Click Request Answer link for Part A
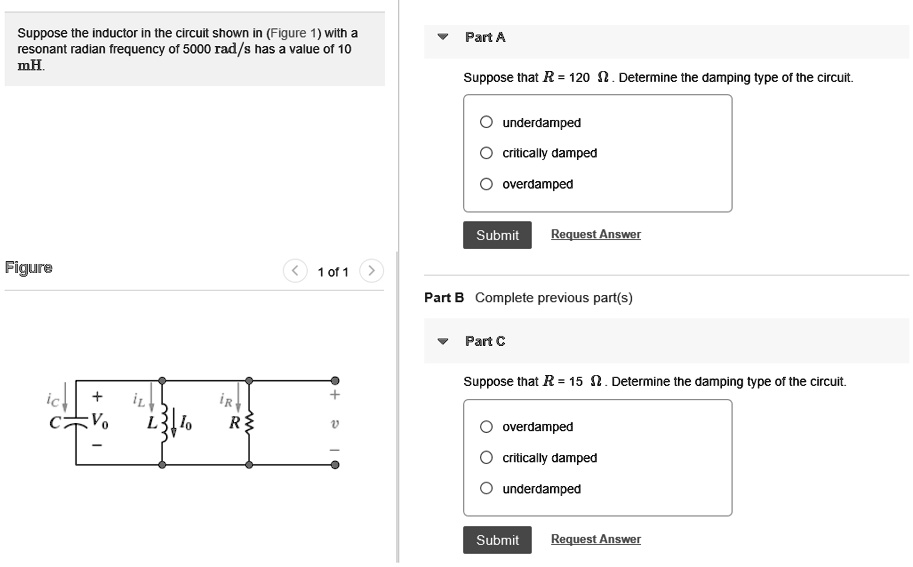Viewport: 913px width, 567px height. click(595, 234)
